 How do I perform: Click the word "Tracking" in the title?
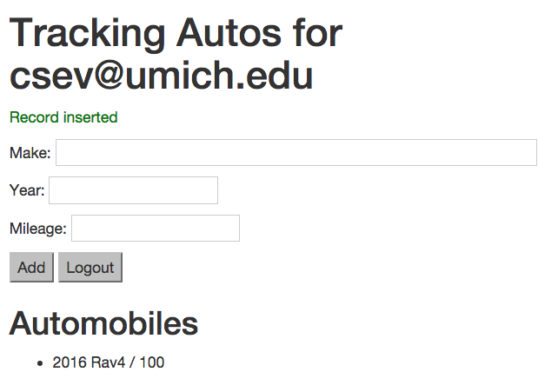point(88,35)
